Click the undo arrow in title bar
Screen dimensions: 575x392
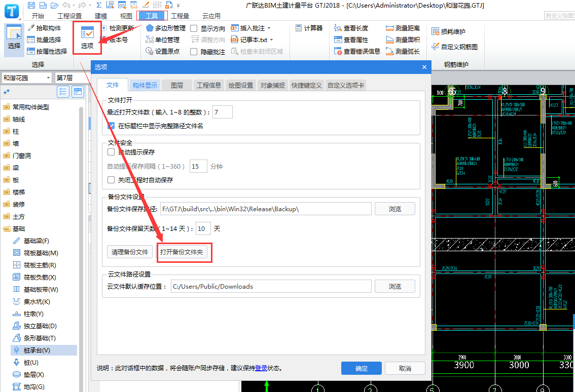click(x=66, y=5)
